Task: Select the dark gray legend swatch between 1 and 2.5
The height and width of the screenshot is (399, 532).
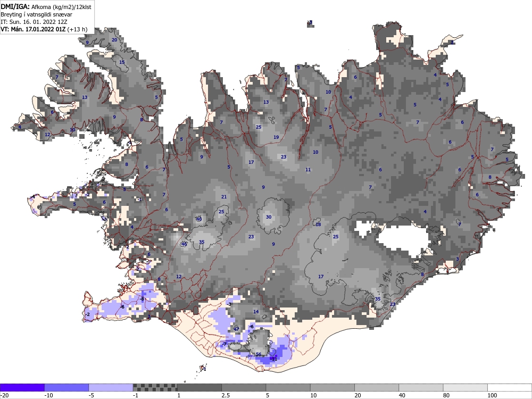Action: pos(199,387)
